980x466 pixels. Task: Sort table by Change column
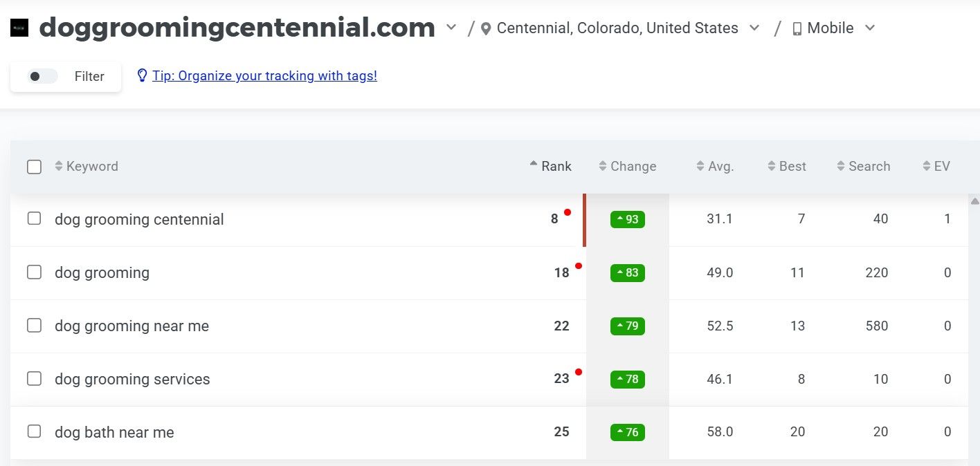tap(627, 167)
